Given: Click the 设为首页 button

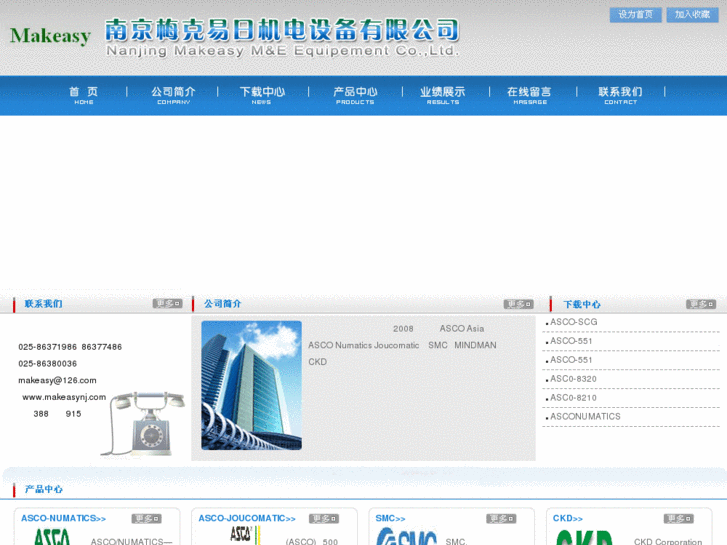Looking at the screenshot, I should pyautogui.click(x=635, y=15).
